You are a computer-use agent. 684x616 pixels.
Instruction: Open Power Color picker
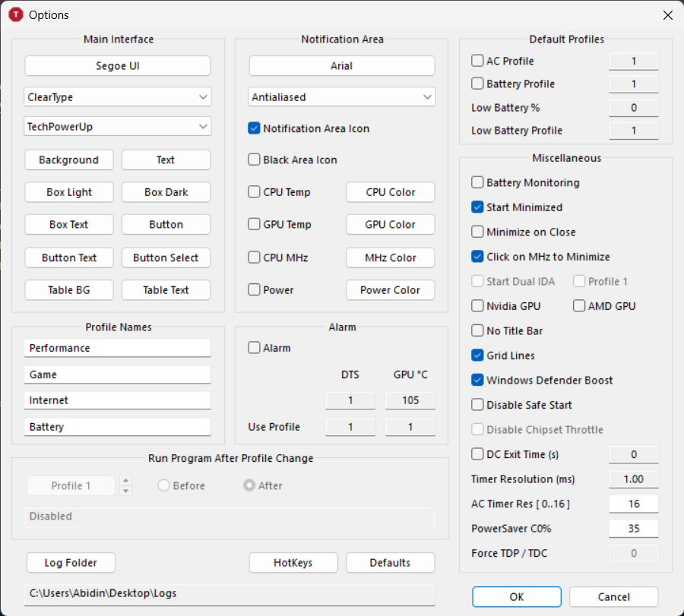tap(391, 290)
